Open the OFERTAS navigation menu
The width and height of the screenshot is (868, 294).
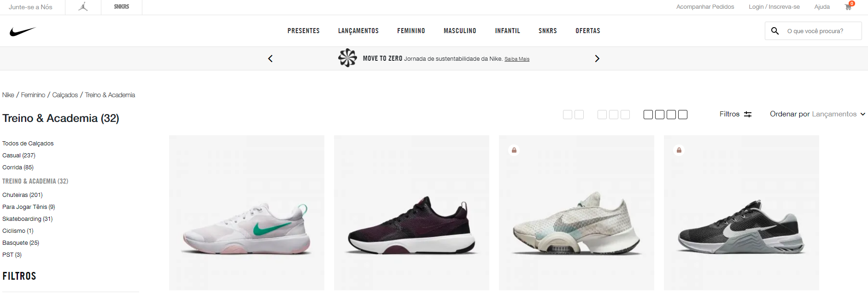click(x=588, y=31)
